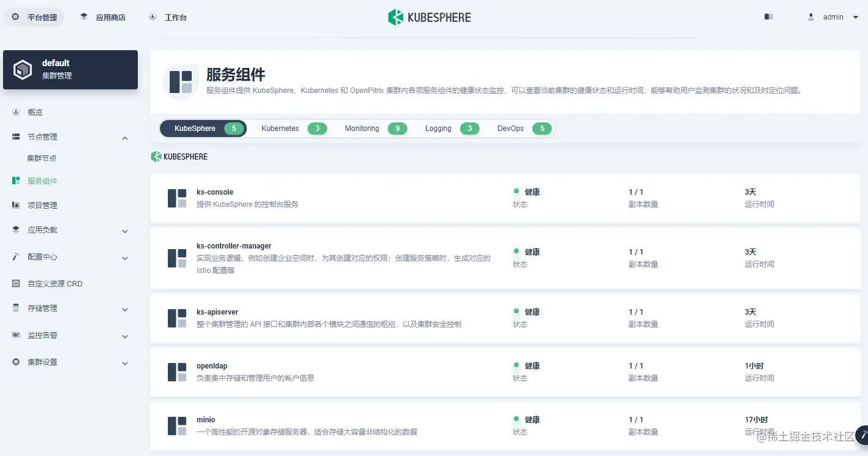Viewport: 868px width, 456px height.
Task: Select the KubeSphere tab
Action: 203,129
